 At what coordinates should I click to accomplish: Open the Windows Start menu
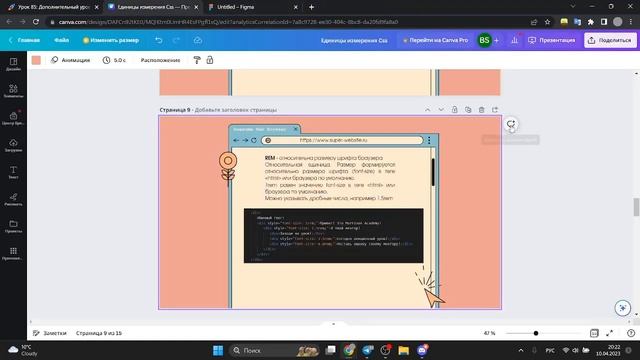pos(218,350)
